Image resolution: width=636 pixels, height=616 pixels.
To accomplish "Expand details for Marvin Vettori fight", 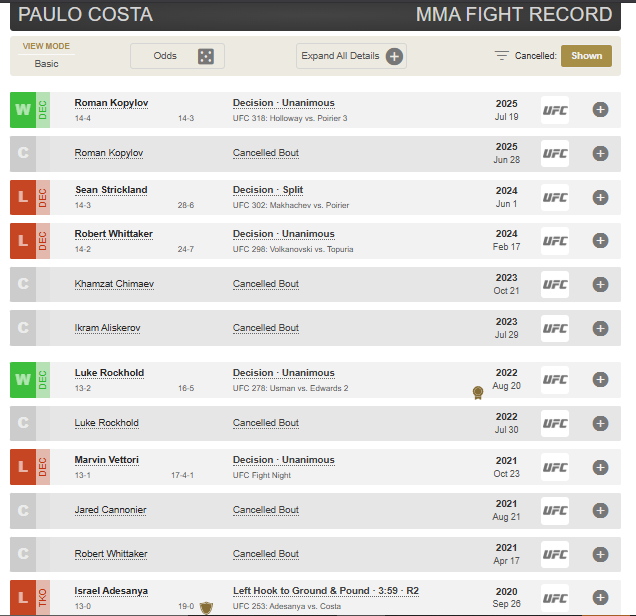I will (600, 467).
